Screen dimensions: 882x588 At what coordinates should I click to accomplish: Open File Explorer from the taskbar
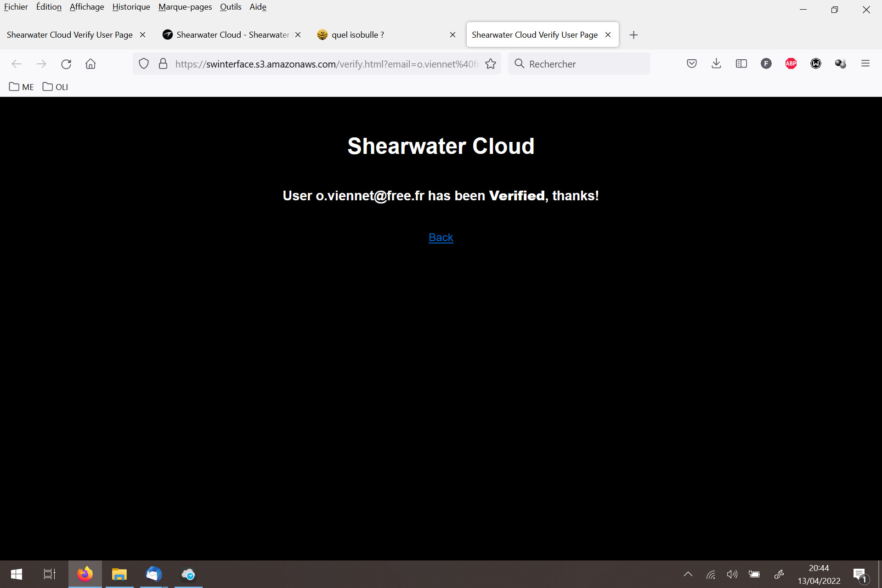[x=119, y=574]
